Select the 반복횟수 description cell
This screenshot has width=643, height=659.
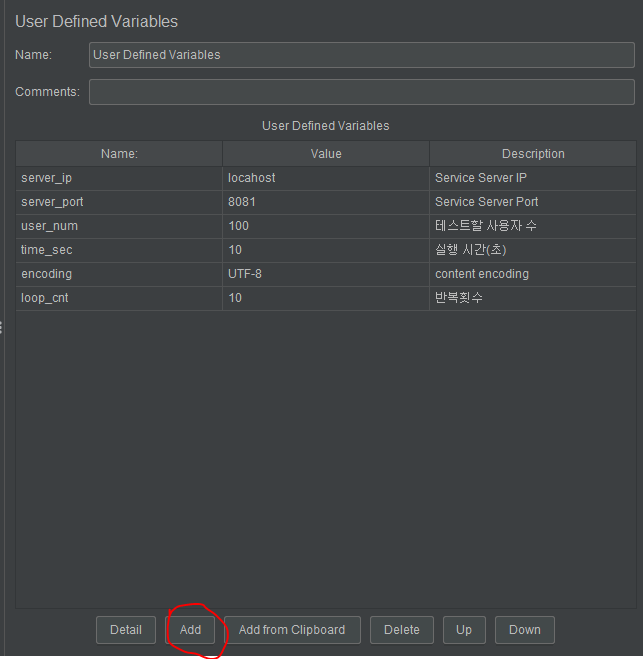click(533, 298)
